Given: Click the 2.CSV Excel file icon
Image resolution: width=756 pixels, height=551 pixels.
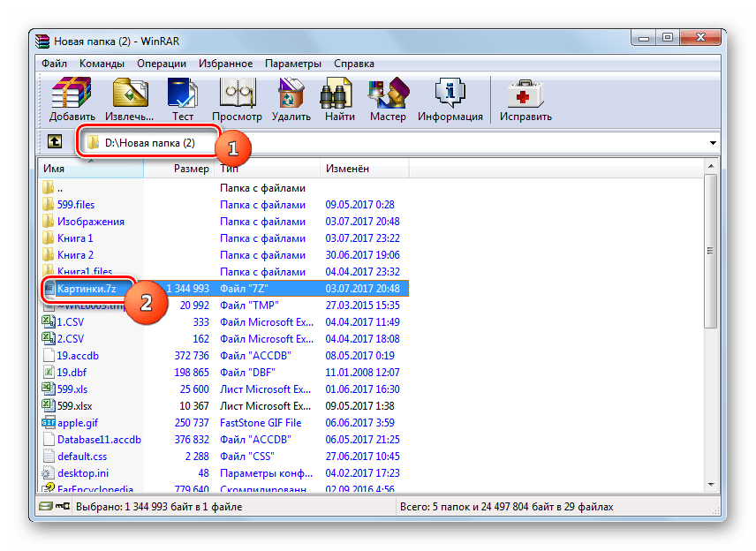Looking at the screenshot, I should click(49, 338).
